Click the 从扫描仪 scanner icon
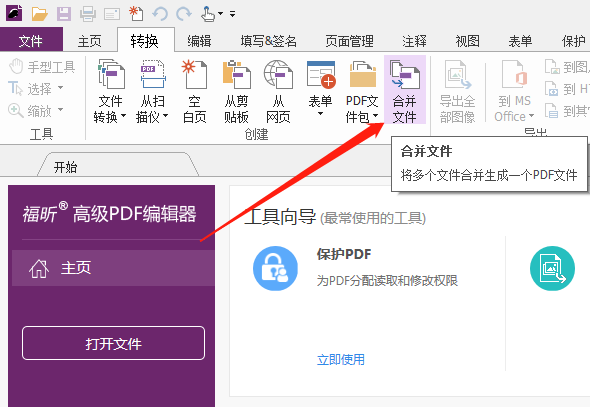 [152, 74]
